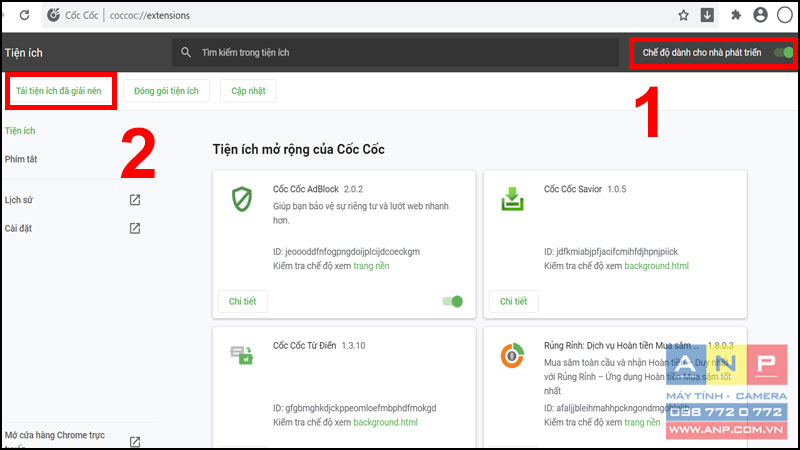The width and height of the screenshot is (800, 450).
Task: Click the AdBlock version 2.0.2
Action: pyautogui.click(x=353, y=189)
